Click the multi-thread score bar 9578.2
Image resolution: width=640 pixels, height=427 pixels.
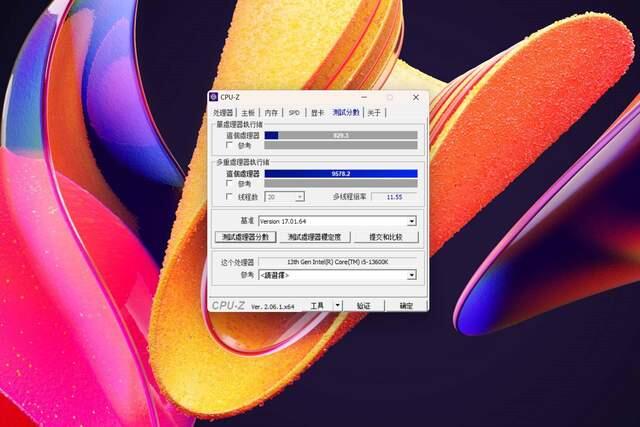[341, 173]
